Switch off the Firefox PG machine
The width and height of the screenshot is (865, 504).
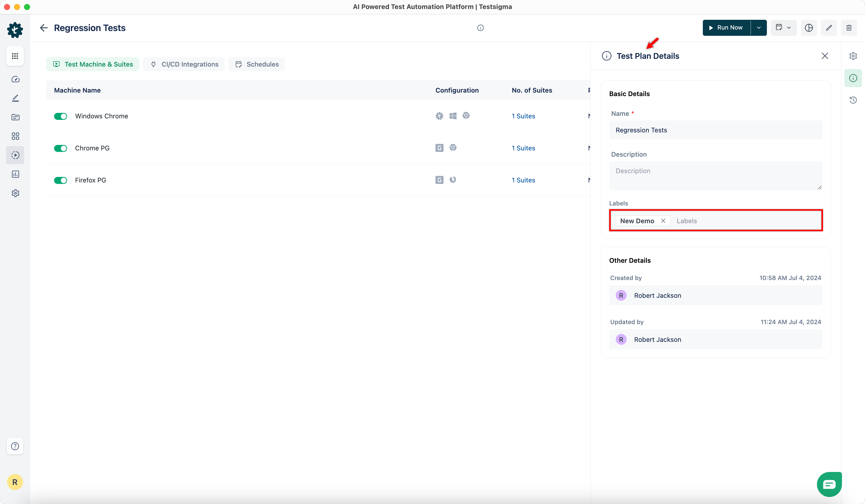click(60, 180)
